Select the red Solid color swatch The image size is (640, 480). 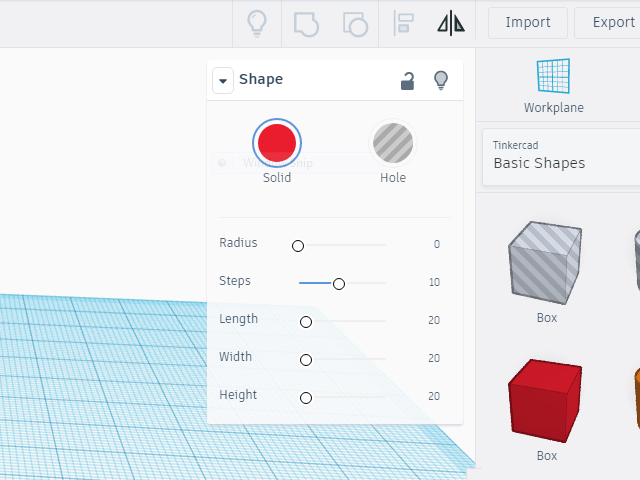pos(277,143)
